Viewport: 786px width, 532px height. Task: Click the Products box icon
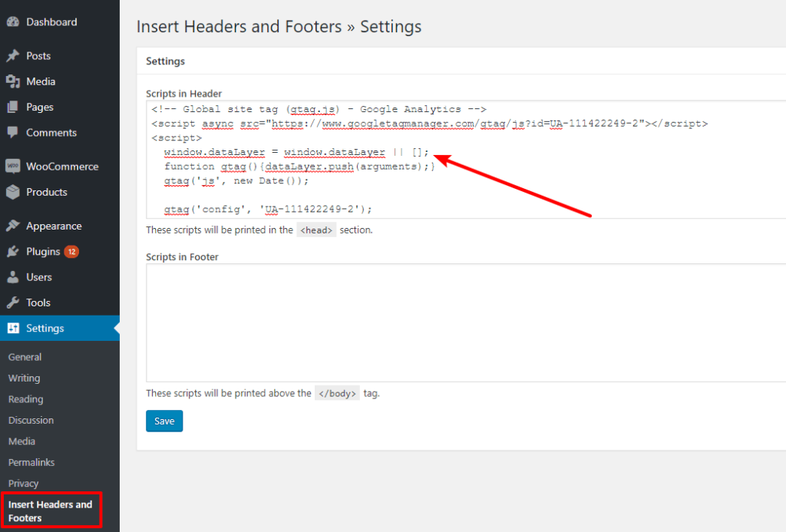pyautogui.click(x=13, y=192)
